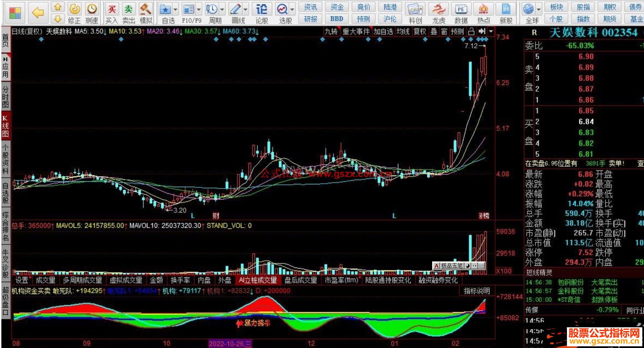Select the 画线 drawing pencil icon
The width and height of the screenshot is (644, 348).
pos(235,10)
